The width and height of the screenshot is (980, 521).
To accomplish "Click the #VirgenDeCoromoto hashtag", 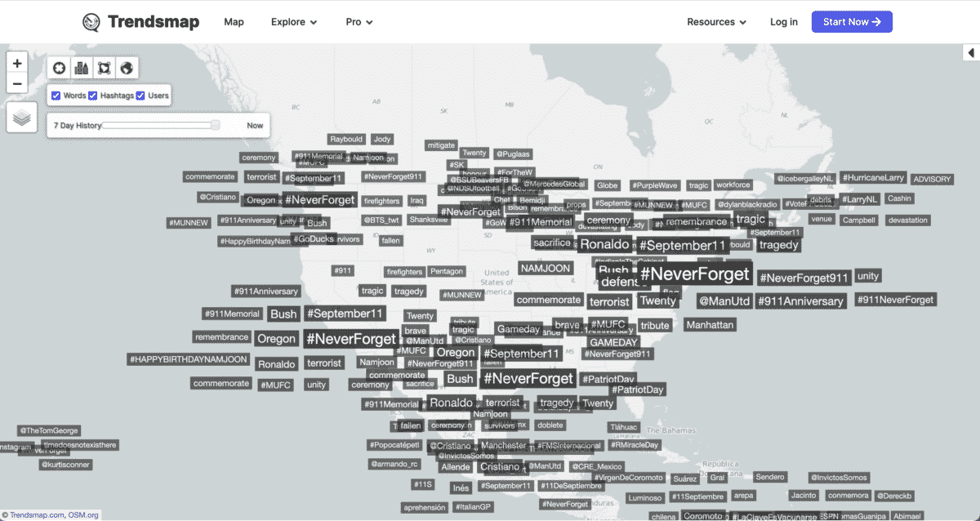I will (x=630, y=478).
